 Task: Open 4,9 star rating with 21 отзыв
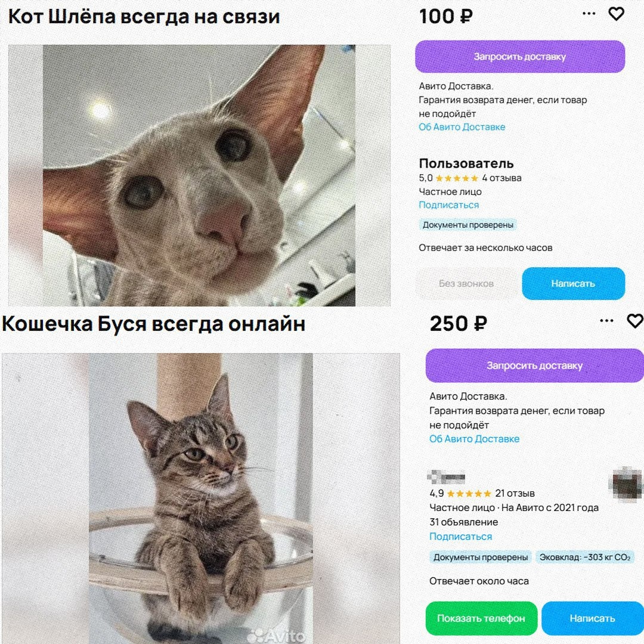pos(482,493)
